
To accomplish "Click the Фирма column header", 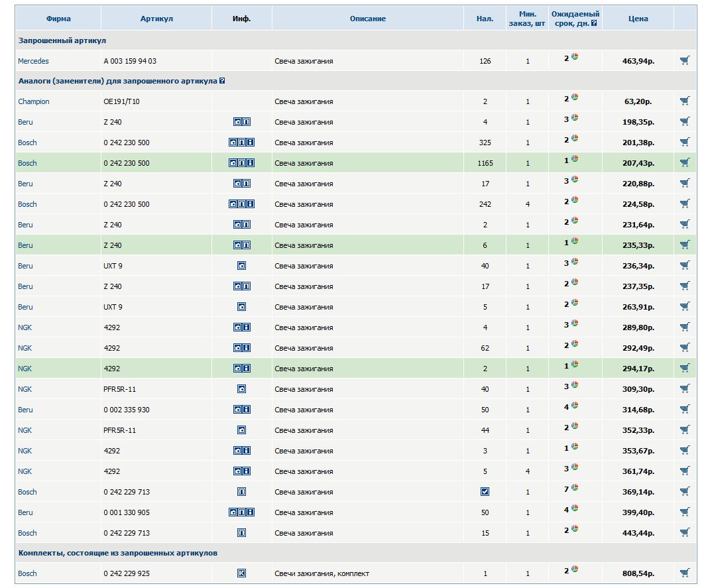I will click(x=58, y=19).
